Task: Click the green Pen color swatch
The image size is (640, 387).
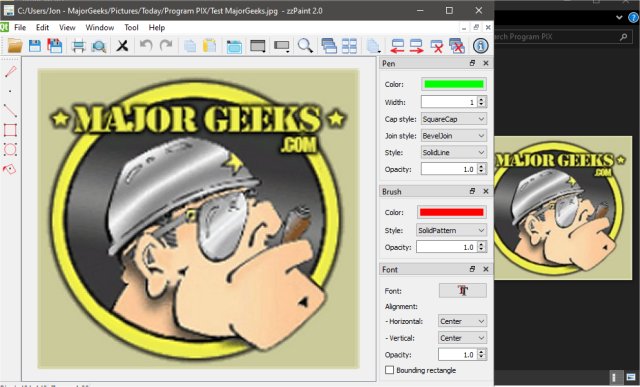Action: [x=454, y=84]
